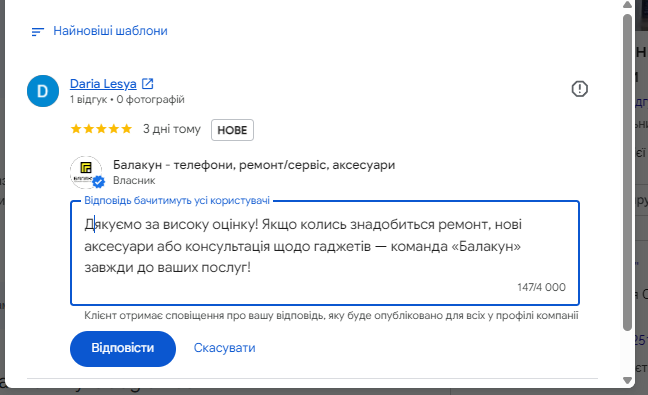
Task: Cancel the reply with Скасувати
Action: coord(224,348)
